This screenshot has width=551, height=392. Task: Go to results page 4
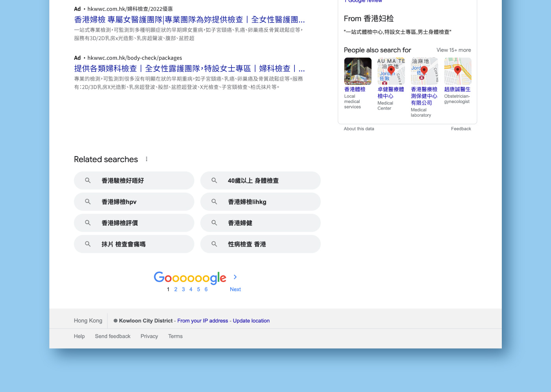pos(191,289)
